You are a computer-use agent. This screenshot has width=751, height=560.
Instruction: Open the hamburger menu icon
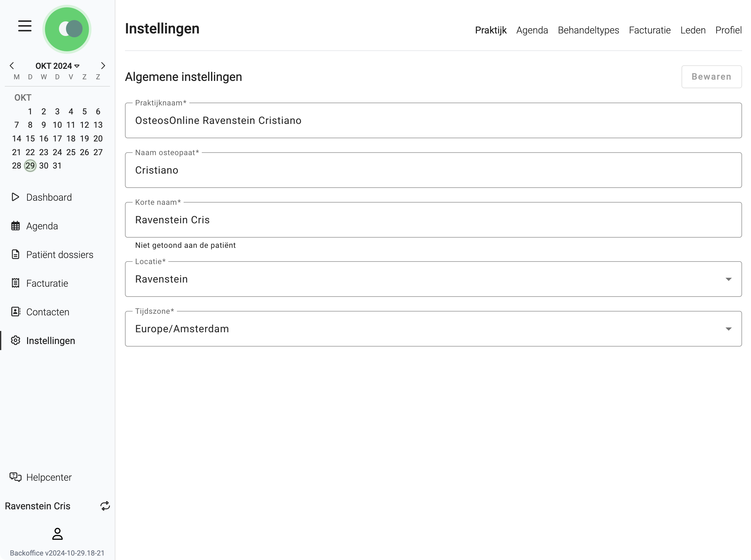(25, 26)
